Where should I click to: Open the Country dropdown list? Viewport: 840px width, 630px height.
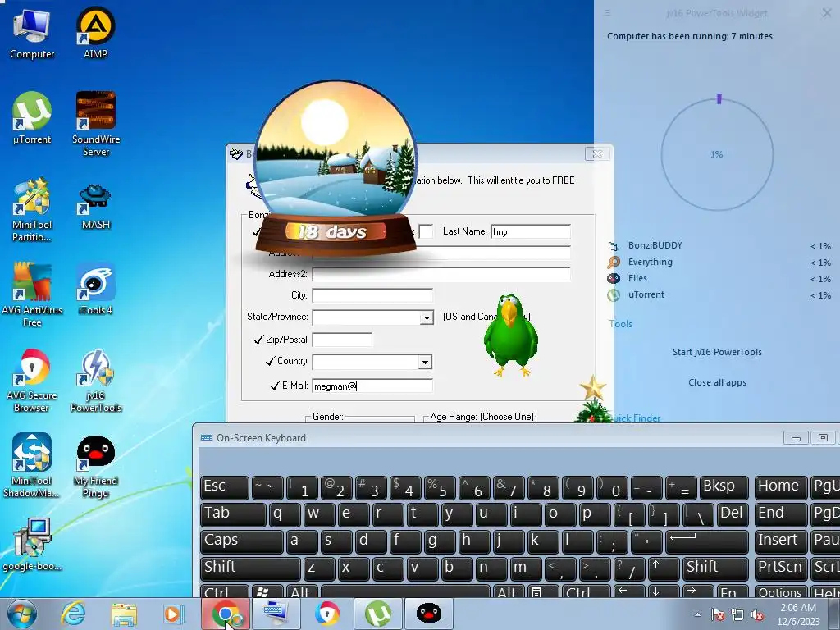click(x=426, y=362)
